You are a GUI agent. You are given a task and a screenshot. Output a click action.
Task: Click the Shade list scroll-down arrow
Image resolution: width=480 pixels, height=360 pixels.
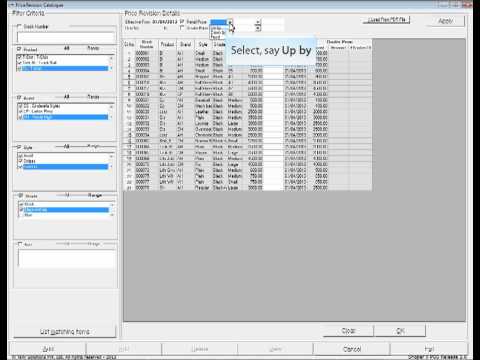point(112,215)
